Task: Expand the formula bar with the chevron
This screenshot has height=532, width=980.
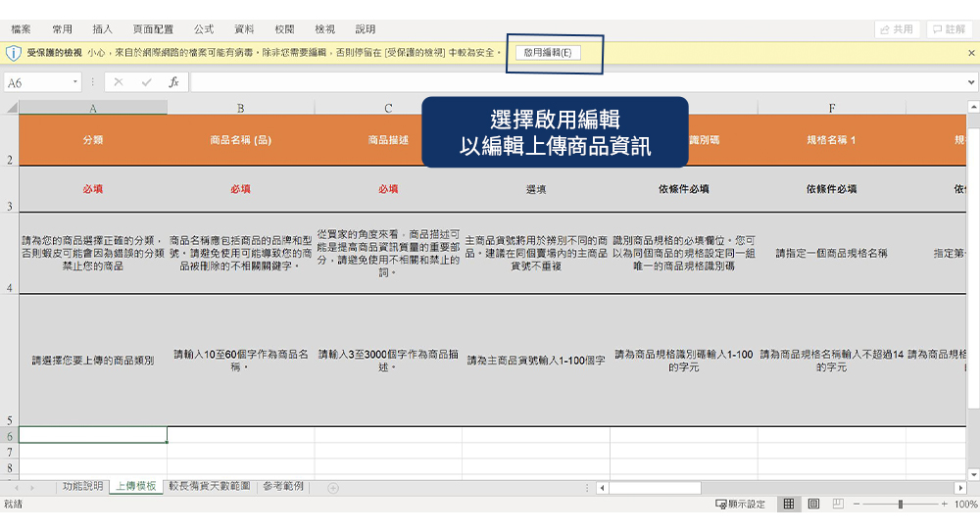Action: [971, 82]
